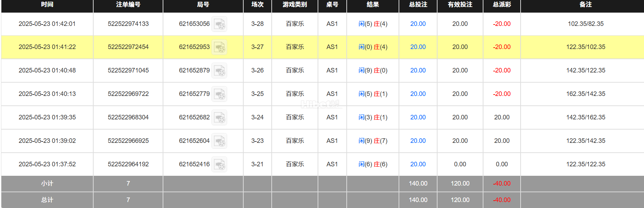644x208 pixels.
Task: Select the 注单编号 column header
Action: click(x=128, y=5)
